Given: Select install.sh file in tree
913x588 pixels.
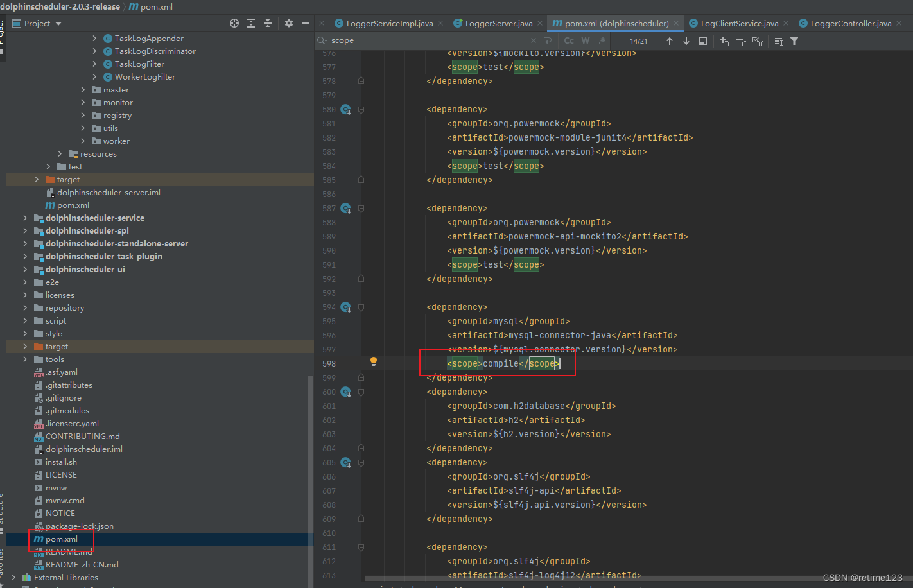Looking at the screenshot, I should tap(61, 462).
